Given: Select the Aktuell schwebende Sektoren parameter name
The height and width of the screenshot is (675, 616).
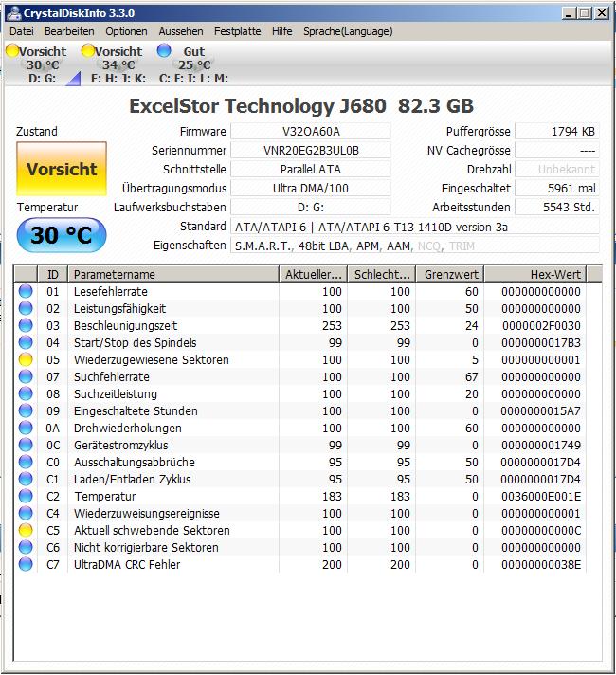Looking at the screenshot, I should point(152,530).
